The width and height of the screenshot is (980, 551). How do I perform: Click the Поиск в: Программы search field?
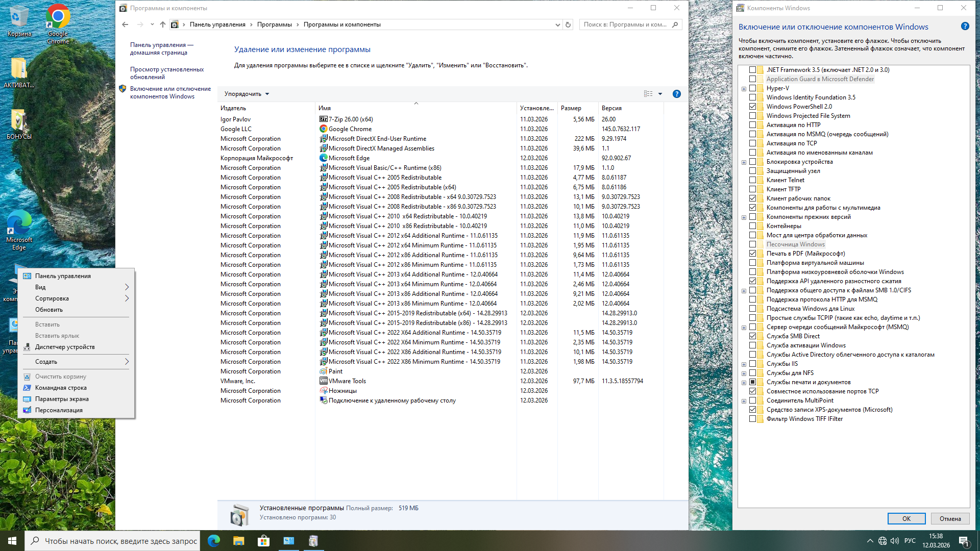[x=625, y=24]
